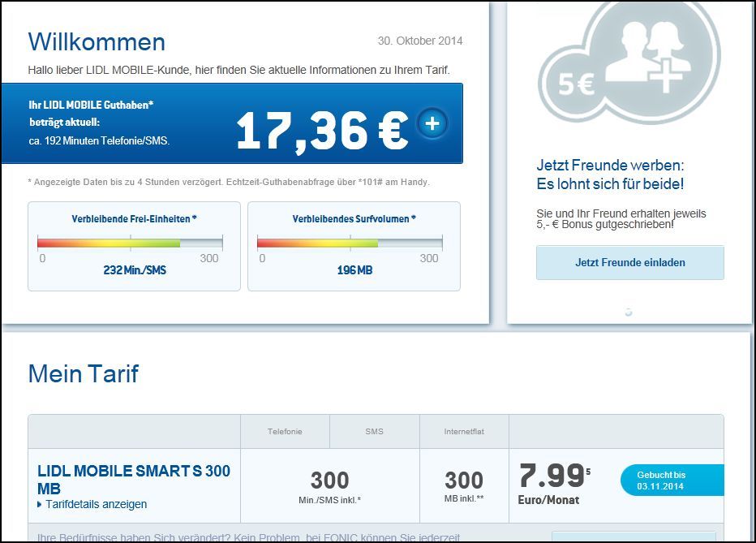756x543 pixels.
Task: Click the Gebucht bis 03.11.2014 badge
Action: pyautogui.click(x=672, y=481)
